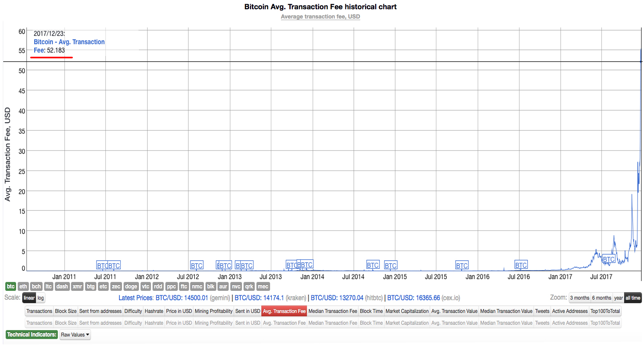Click the Average transaction fee, USD subtitle

click(320, 16)
